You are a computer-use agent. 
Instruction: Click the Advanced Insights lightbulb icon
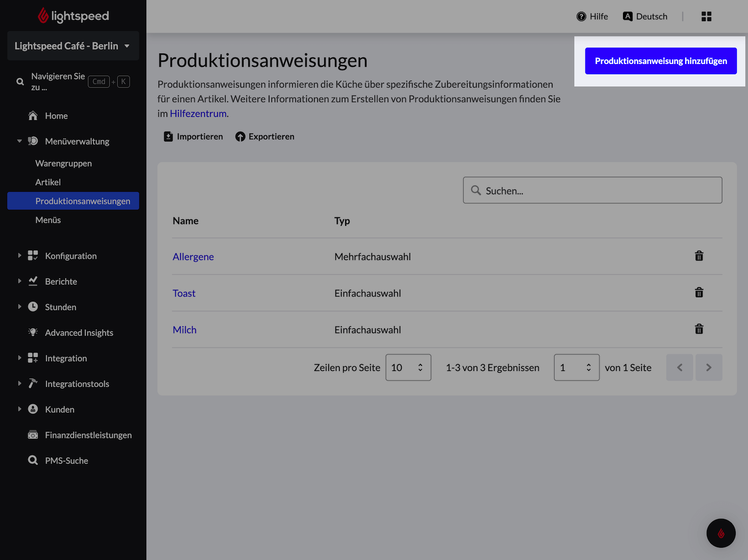pos(33,332)
